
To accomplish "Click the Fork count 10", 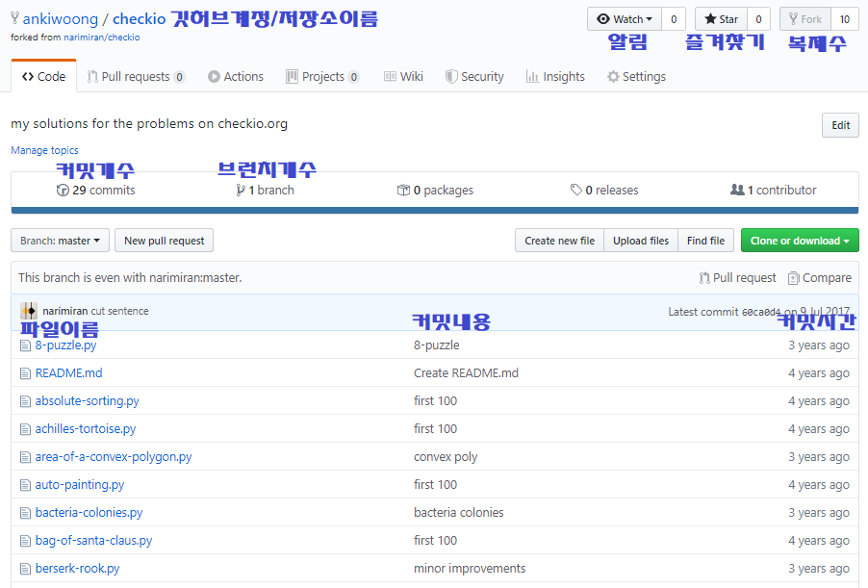I will tap(844, 19).
